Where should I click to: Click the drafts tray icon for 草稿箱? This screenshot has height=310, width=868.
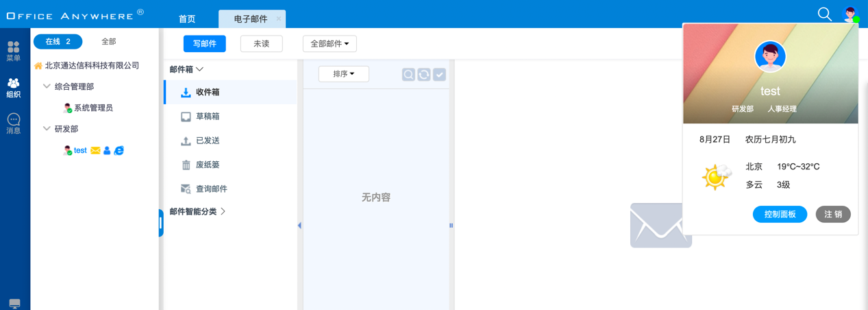[186, 117]
